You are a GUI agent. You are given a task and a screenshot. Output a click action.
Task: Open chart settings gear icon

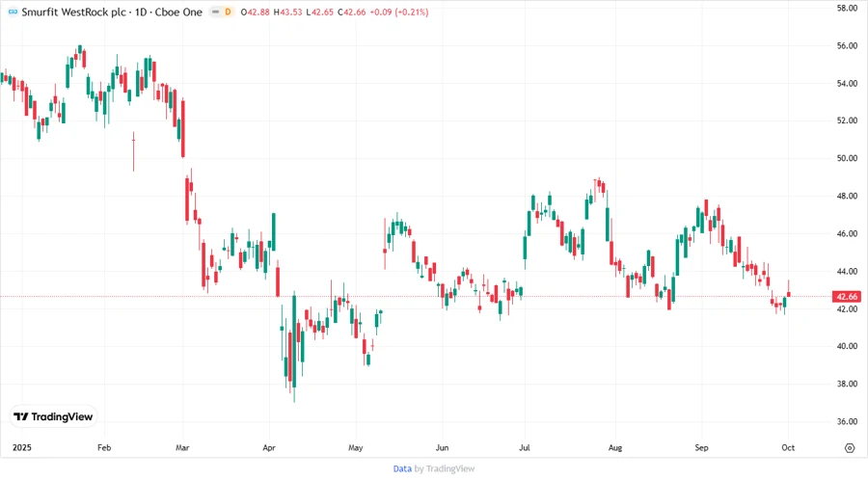[x=849, y=448]
